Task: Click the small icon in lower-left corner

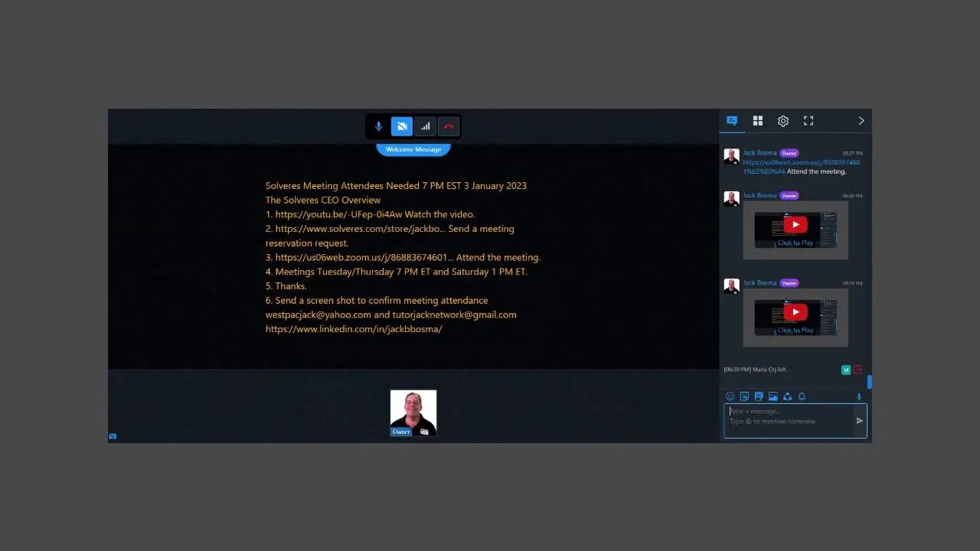Action: [113, 436]
